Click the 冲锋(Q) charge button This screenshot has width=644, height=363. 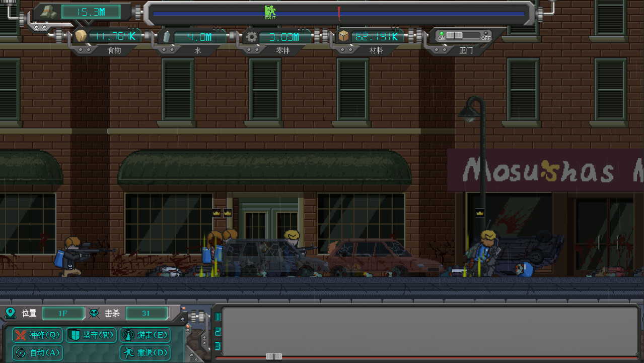coord(37,335)
